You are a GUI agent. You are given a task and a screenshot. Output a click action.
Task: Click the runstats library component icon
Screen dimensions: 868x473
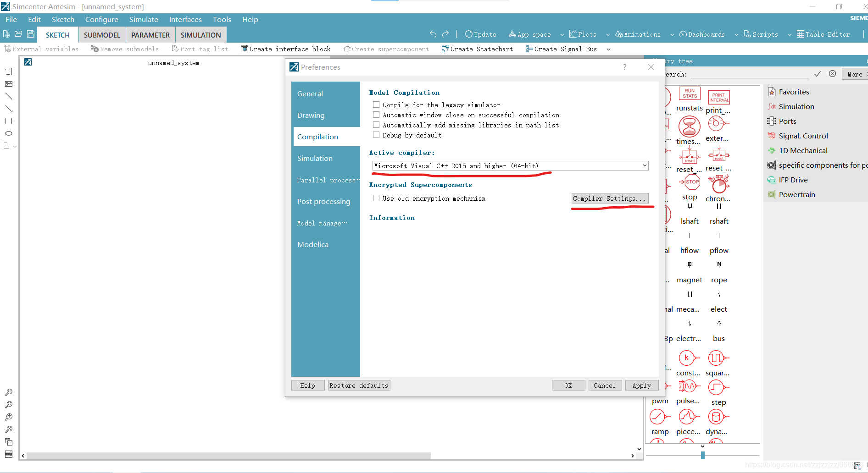point(690,94)
